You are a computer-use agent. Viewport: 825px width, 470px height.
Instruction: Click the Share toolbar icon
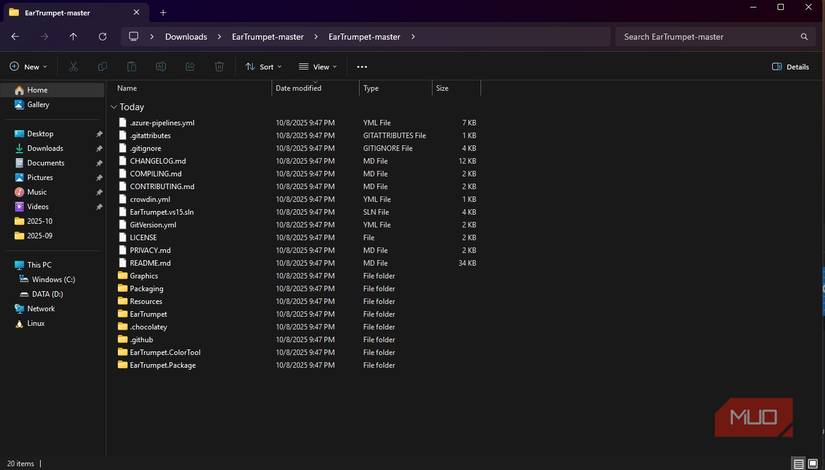(190, 66)
